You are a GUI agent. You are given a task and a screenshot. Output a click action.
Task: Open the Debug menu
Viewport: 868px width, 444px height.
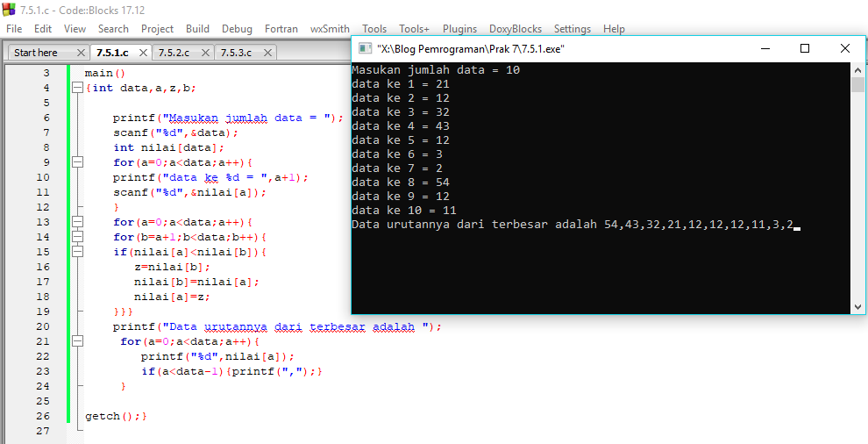237,29
